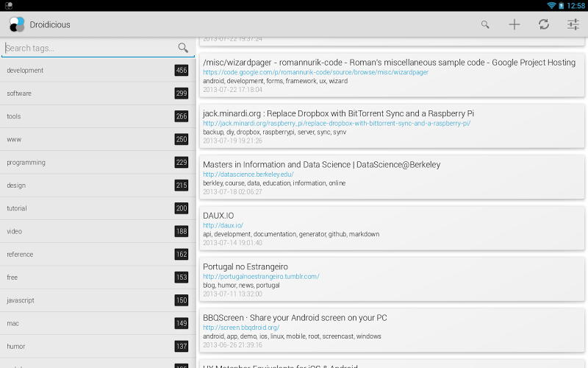Open the datascience.berkeley.edu link
Viewport: 588px width, 368px height.
(248, 174)
